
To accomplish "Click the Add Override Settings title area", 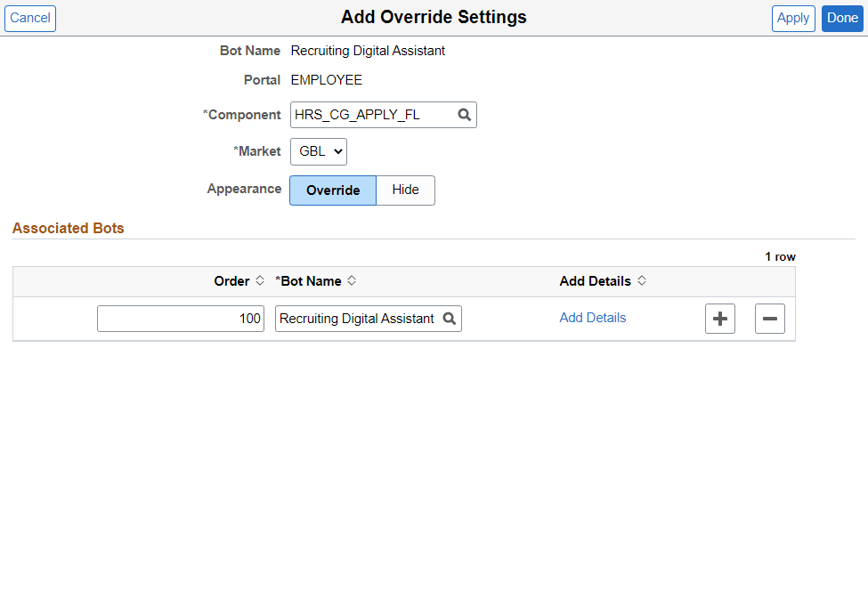I will pos(434,17).
